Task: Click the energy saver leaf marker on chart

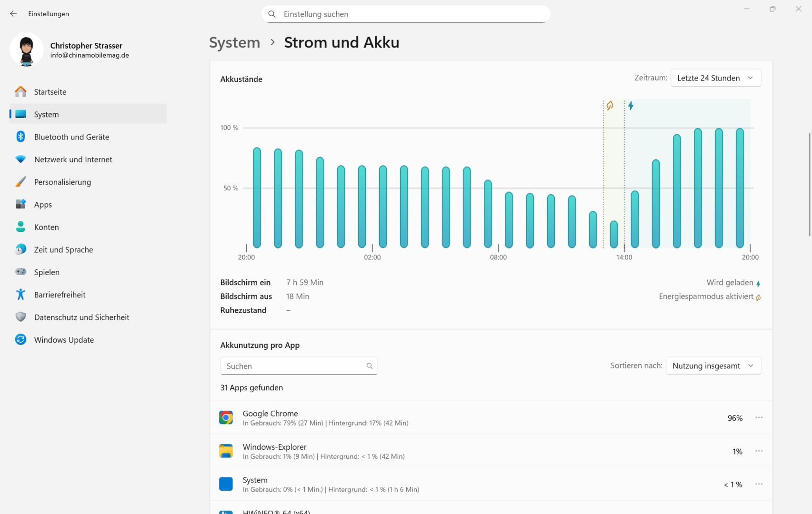Action: click(610, 106)
